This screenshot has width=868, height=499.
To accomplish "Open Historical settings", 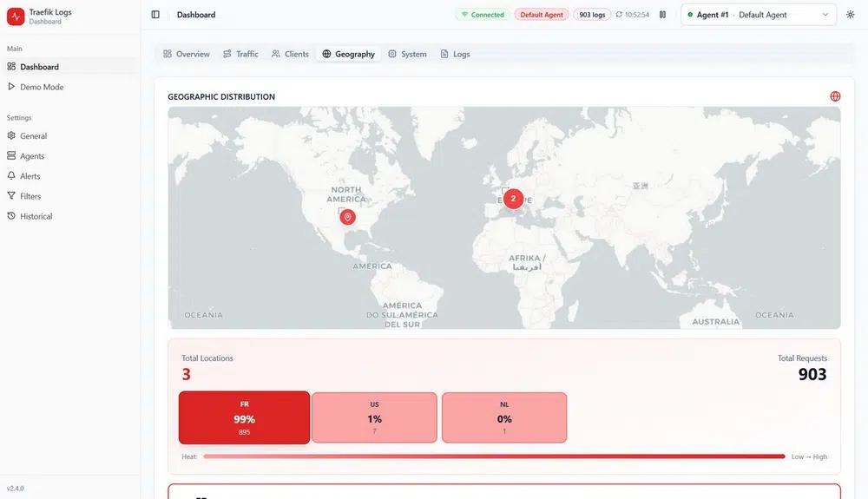I will click(69, 216).
